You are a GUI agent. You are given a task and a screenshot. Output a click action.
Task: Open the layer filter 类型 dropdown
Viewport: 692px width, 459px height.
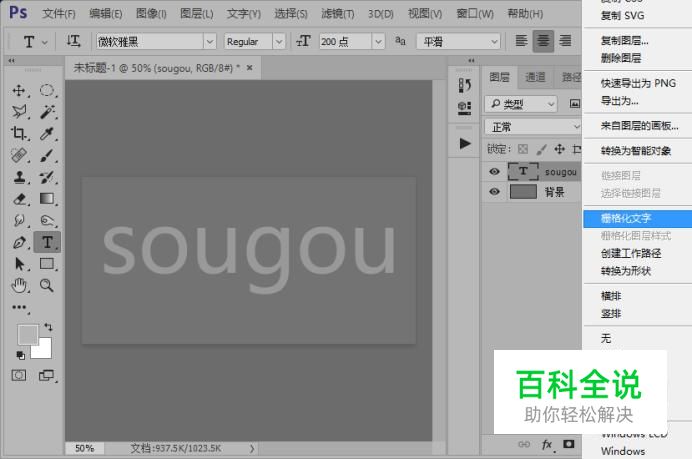521,104
